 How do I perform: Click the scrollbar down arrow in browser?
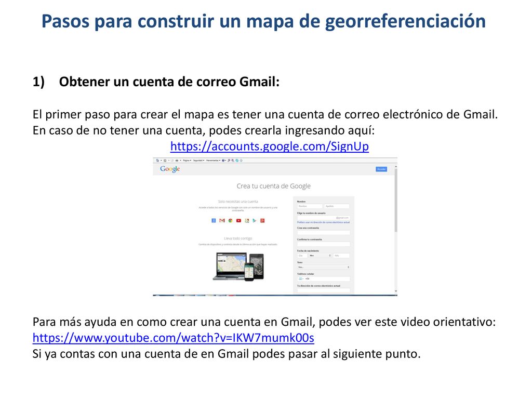pos(396,291)
